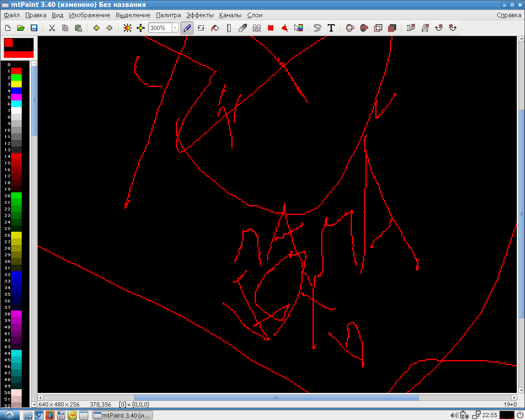Screen dimensions: 525x420
Task: Click the vertical scrollbar up arrow
Action: point(521,39)
